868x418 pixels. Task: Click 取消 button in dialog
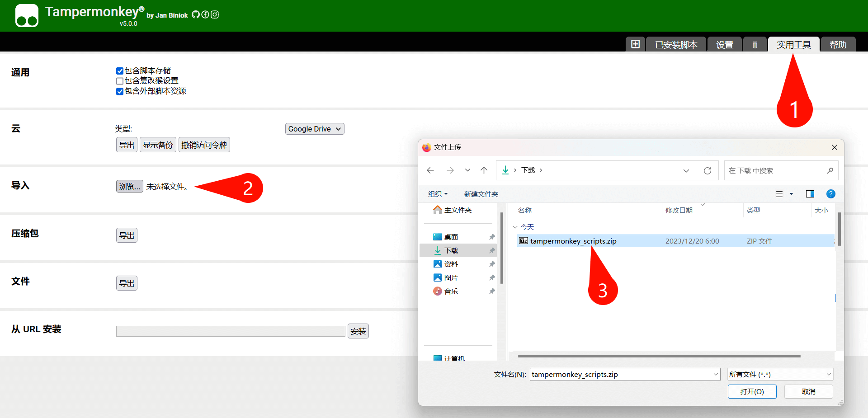coord(809,391)
